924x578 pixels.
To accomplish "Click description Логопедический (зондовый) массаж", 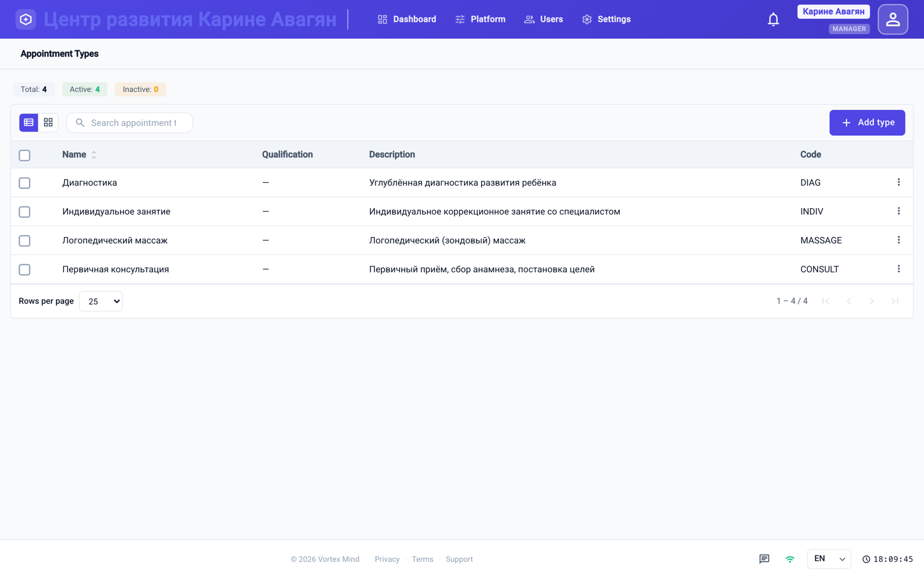I will (x=448, y=240).
